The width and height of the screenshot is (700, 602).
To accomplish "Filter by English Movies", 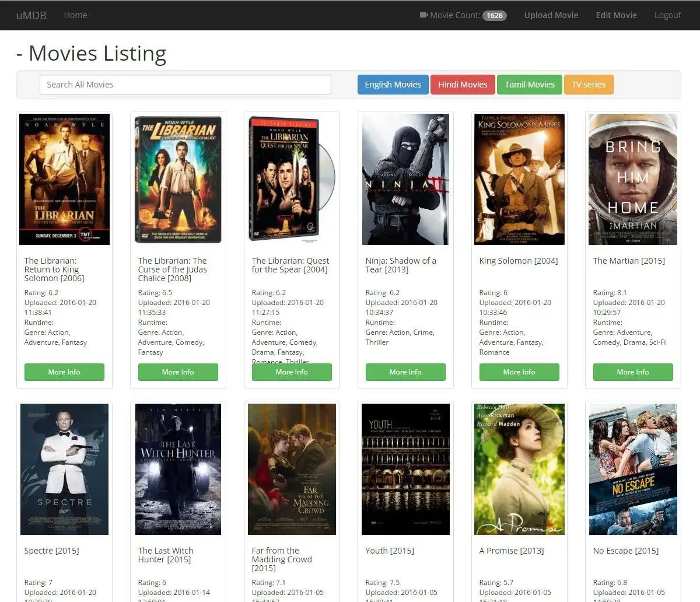I will coord(393,85).
